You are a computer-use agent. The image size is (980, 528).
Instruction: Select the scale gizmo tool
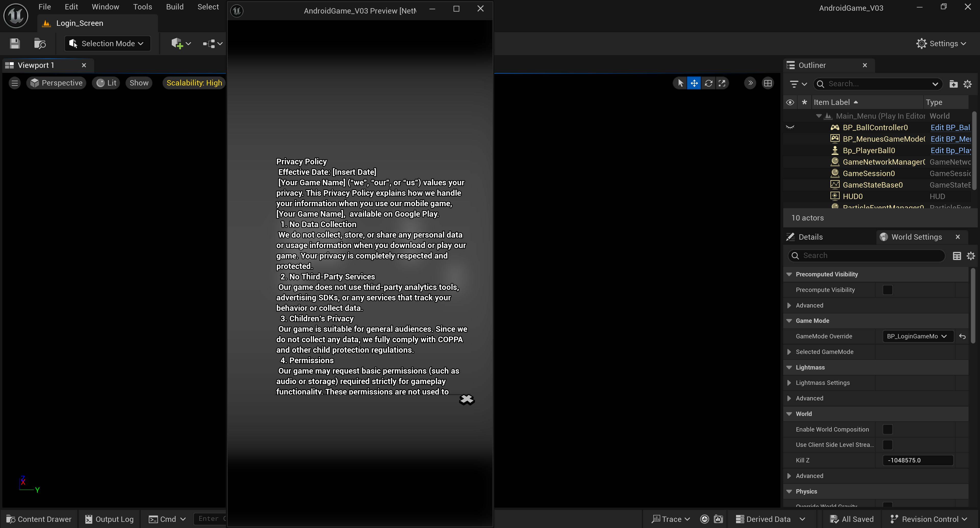722,83
